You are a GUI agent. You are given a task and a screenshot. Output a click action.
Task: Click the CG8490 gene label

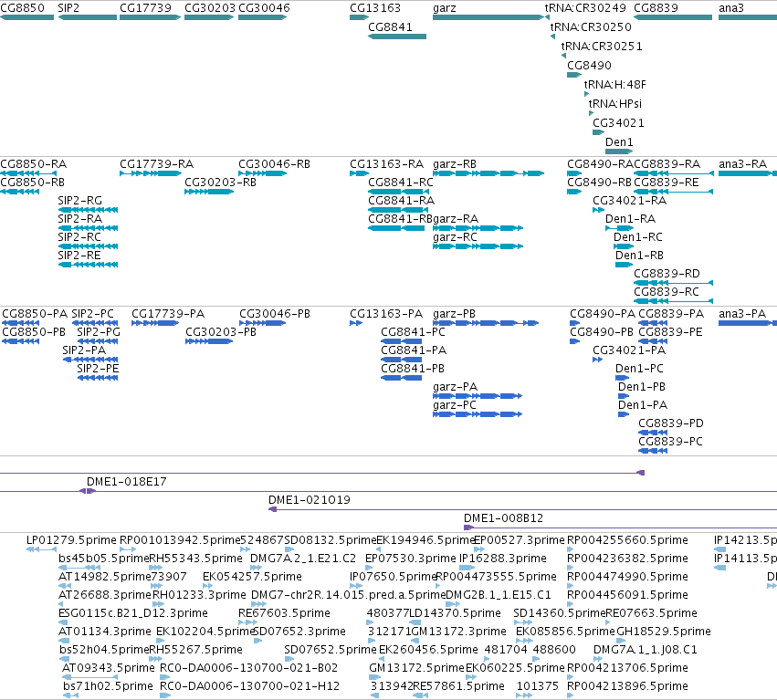pyautogui.click(x=589, y=66)
